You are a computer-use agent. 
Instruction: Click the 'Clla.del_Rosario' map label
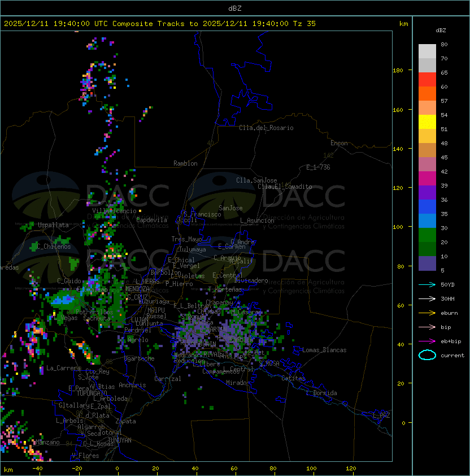tap(266, 128)
